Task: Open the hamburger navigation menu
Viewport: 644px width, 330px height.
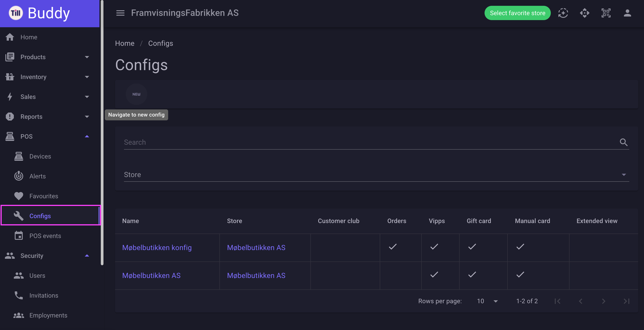Action: point(120,13)
